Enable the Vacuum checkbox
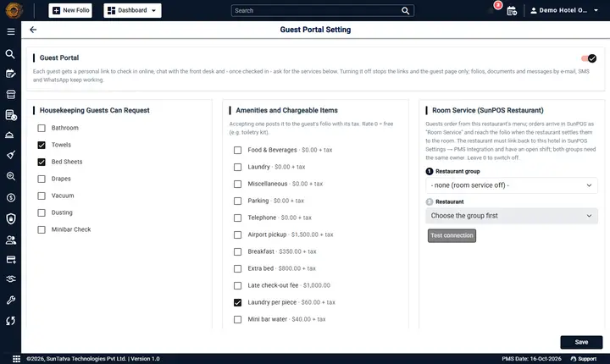 click(42, 196)
